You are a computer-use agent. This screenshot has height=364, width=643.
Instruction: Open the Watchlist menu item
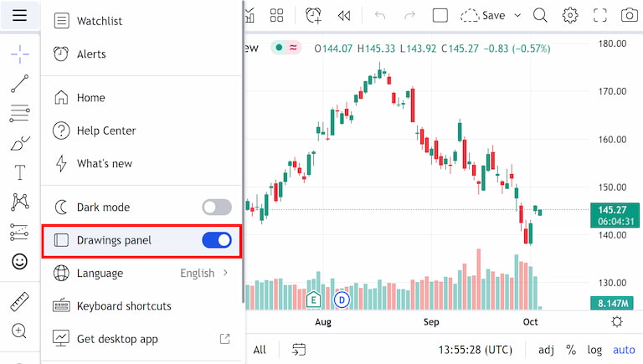click(x=141, y=20)
